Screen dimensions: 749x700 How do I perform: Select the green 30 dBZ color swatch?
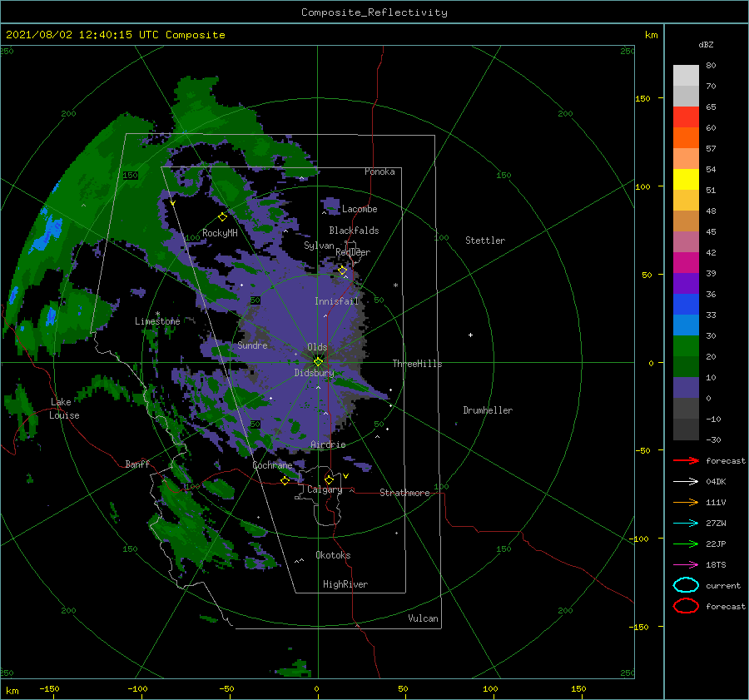[686, 346]
